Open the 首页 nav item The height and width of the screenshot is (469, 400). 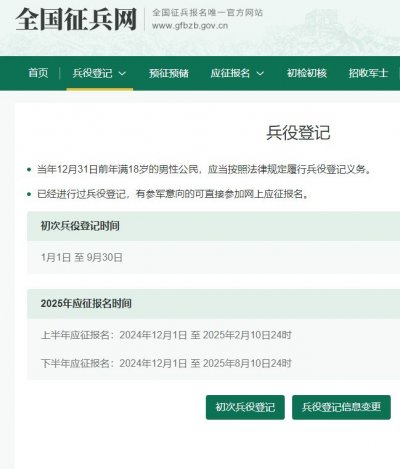point(38,73)
